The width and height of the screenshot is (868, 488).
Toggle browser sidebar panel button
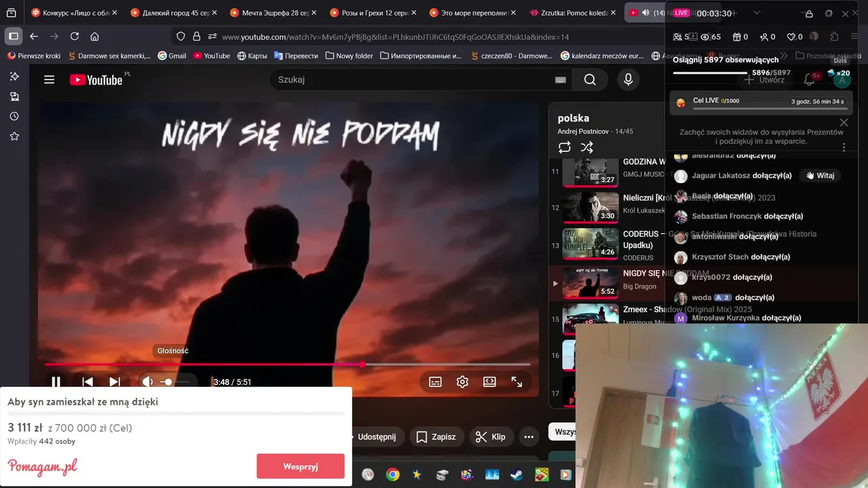click(13, 37)
